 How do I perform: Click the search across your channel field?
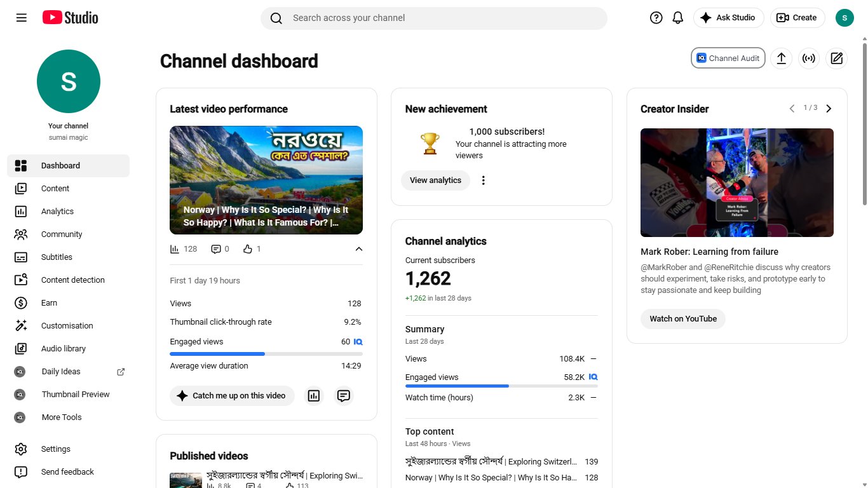434,18
